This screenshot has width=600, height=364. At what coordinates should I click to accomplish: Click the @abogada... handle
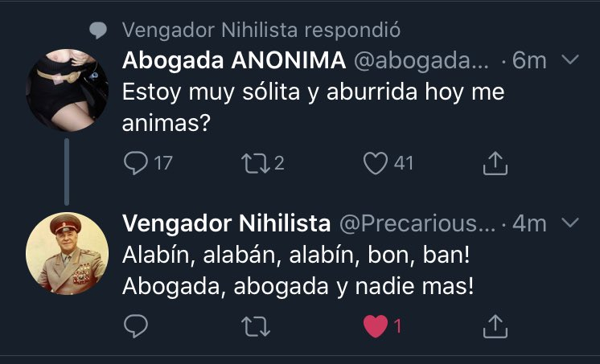click(x=421, y=60)
